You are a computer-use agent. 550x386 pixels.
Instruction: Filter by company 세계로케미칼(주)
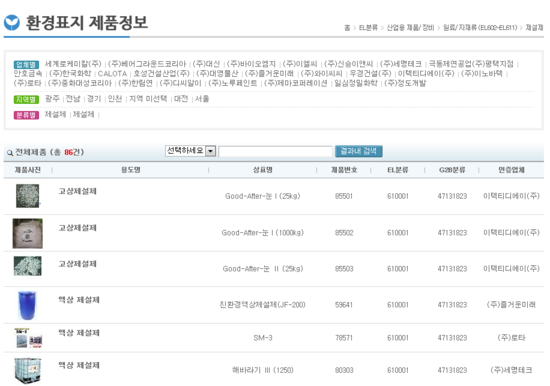(73, 64)
